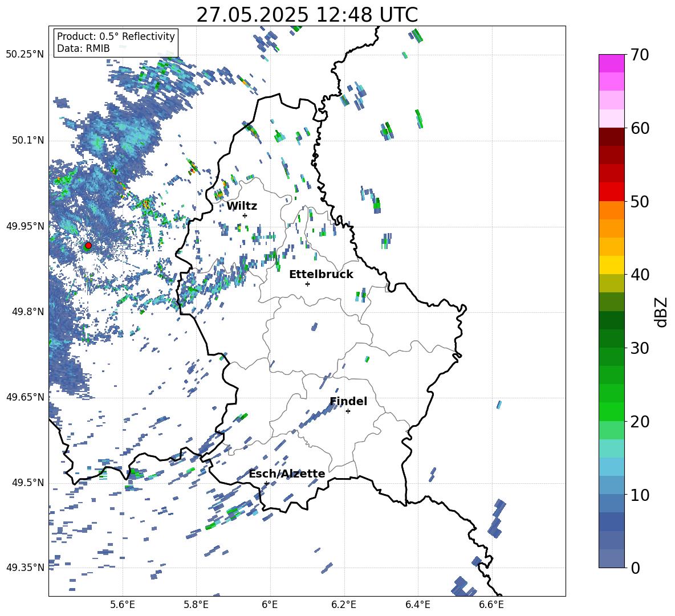Click the title 27.05.2025 12:48 UTC

click(307, 15)
